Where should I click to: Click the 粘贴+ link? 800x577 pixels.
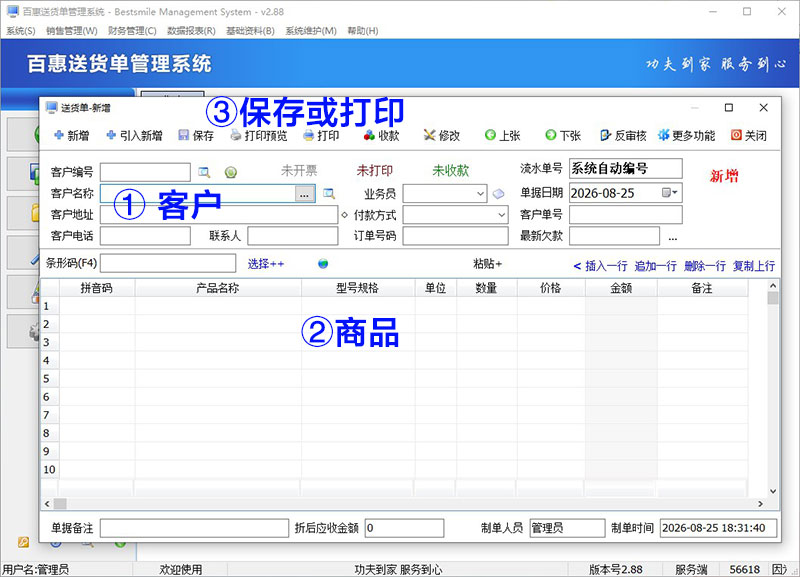(487, 264)
